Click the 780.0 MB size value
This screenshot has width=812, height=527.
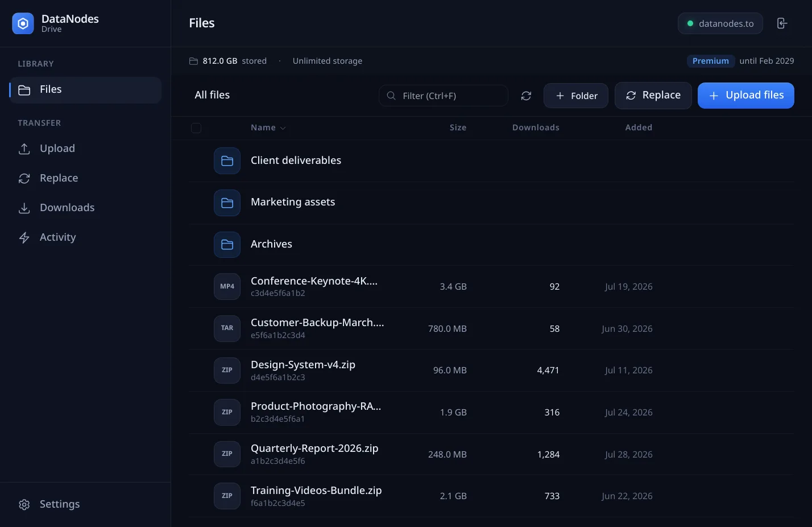pos(447,329)
